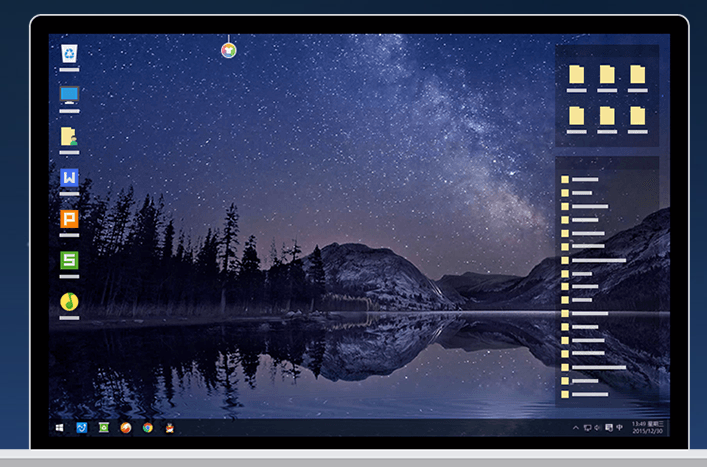
Task: Open the taskbar clock showing 13:49
Action: [648, 427]
